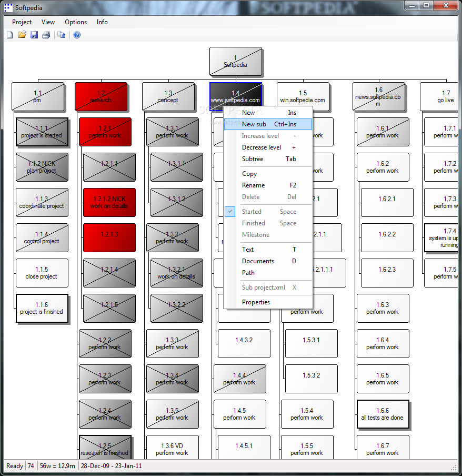Choose Text in the context menu
Image resolution: width=462 pixels, height=476 pixels.
pyautogui.click(x=268, y=250)
